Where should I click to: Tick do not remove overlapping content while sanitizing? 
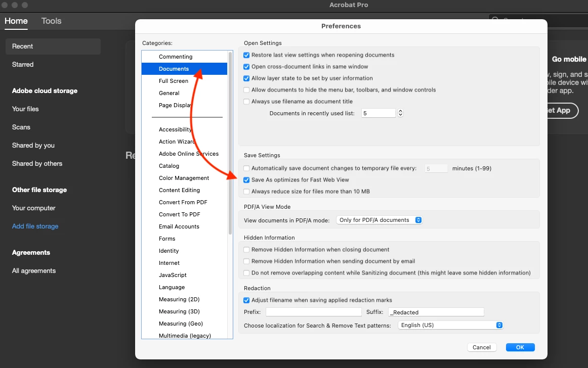click(x=246, y=273)
